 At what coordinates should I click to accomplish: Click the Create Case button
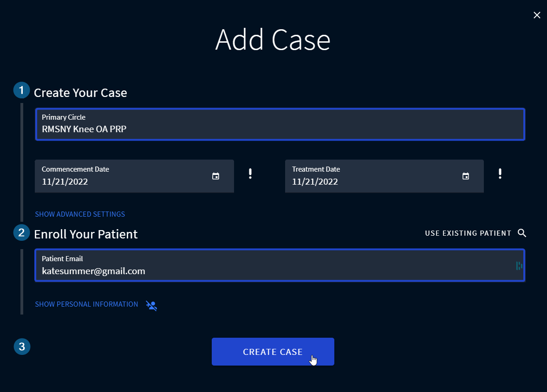[x=273, y=352]
